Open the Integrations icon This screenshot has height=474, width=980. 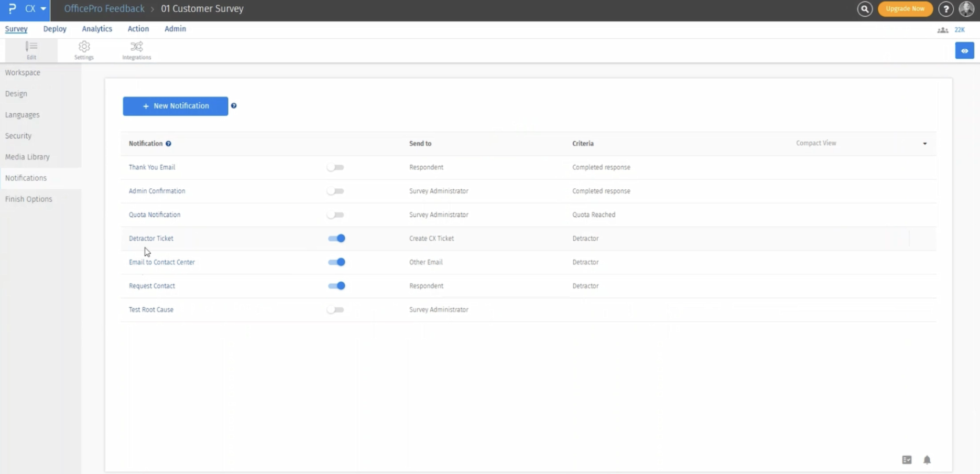coord(136,50)
